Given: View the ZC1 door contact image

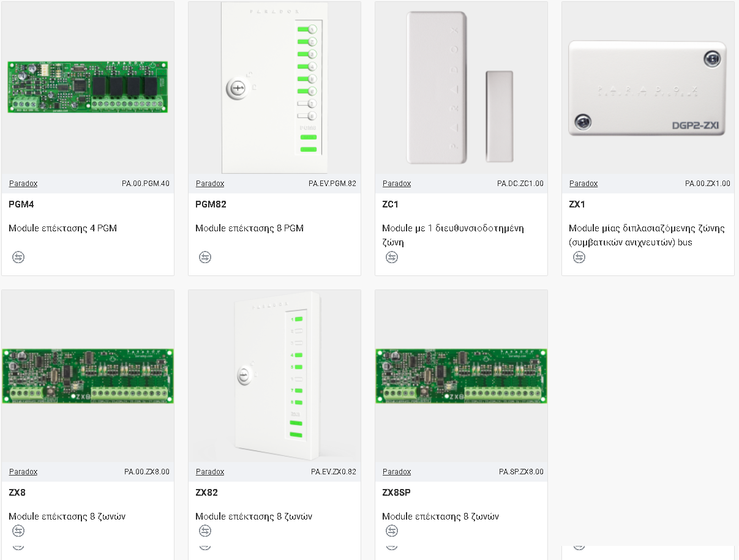Looking at the screenshot, I should coord(460,88).
